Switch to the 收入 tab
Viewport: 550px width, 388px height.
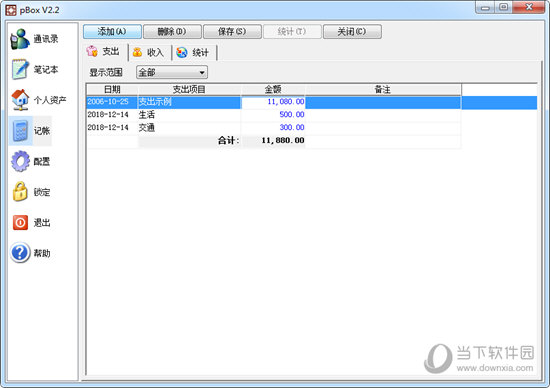pyautogui.click(x=149, y=52)
